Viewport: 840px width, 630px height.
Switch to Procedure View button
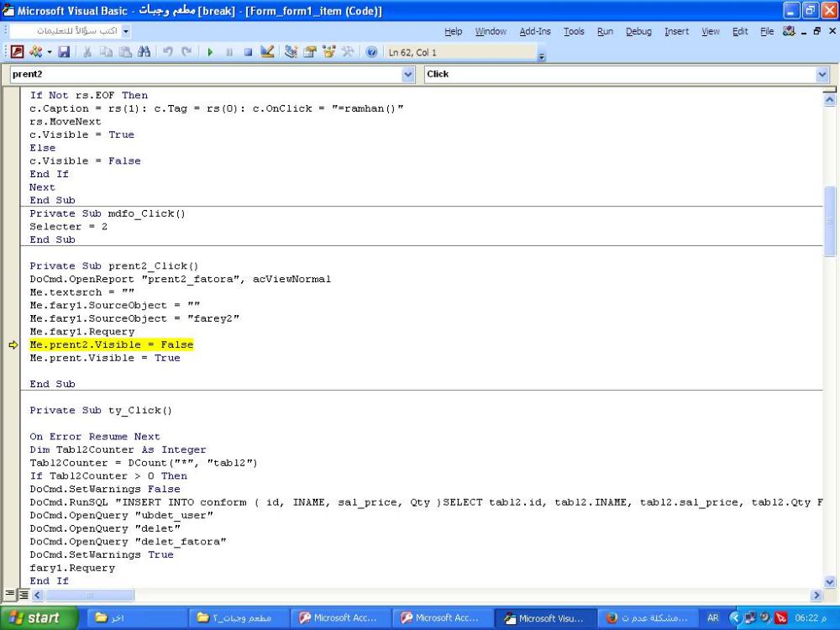pyautogui.click(x=9, y=594)
